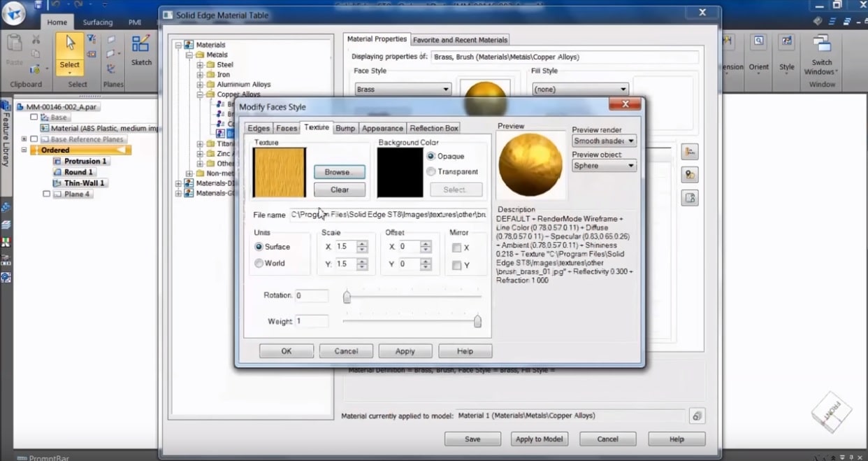
Task: Click Apply to Model button
Action: pyautogui.click(x=538, y=439)
